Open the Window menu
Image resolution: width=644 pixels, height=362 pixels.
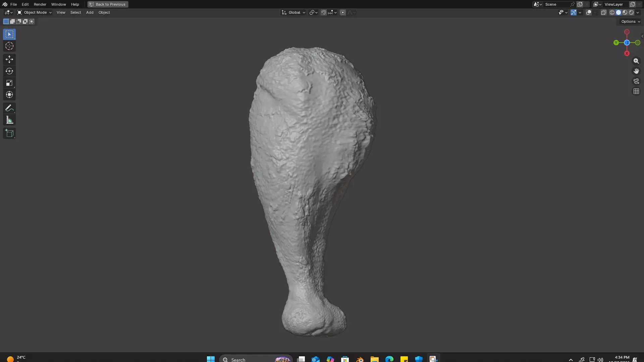tap(58, 4)
